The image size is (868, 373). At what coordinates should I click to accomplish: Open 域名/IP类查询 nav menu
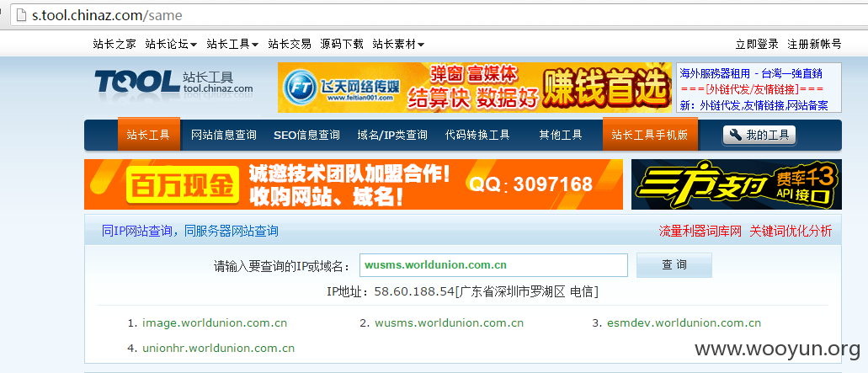coord(392,135)
